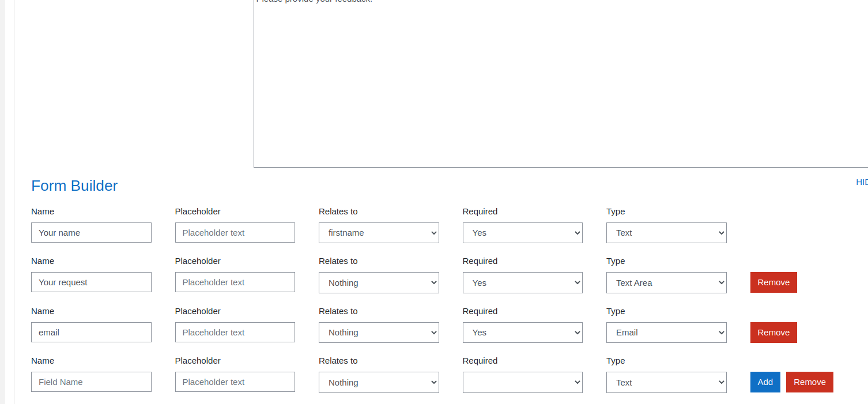Open the empty Required dropdown in the bottom row

point(522,382)
